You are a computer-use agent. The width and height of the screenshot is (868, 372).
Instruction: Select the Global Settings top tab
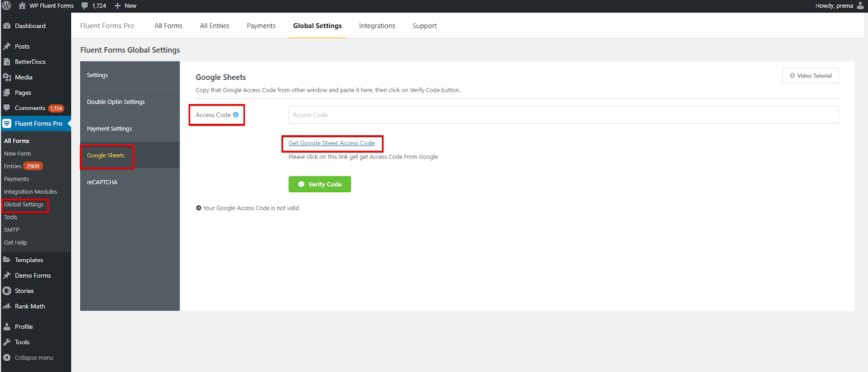click(x=317, y=26)
